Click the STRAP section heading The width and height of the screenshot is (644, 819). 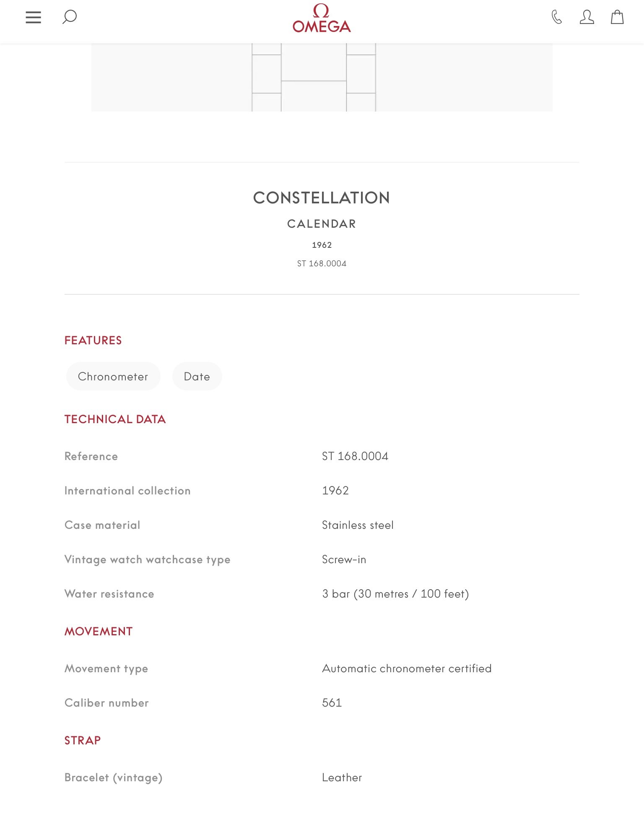[x=83, y=740]
